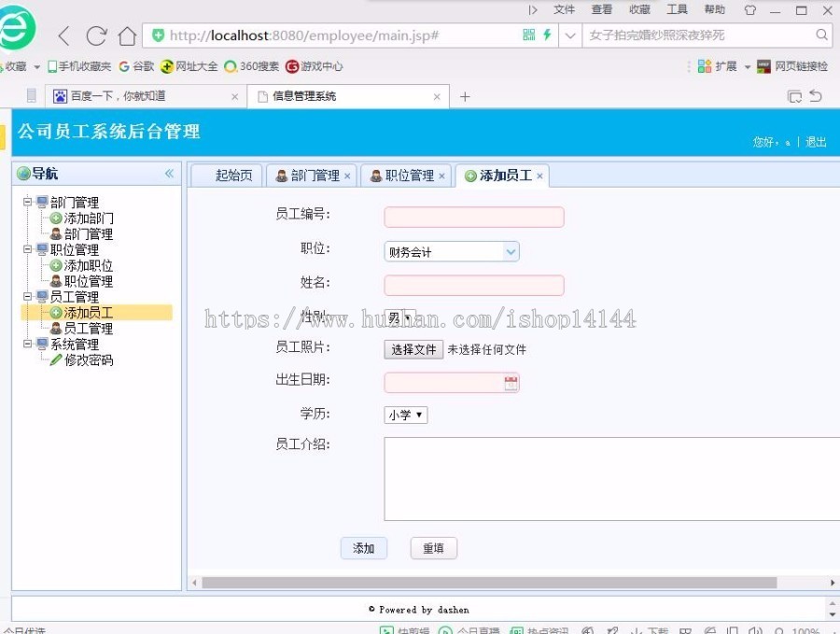Click the horizontal scrollbar thumb

coord(489,583)
